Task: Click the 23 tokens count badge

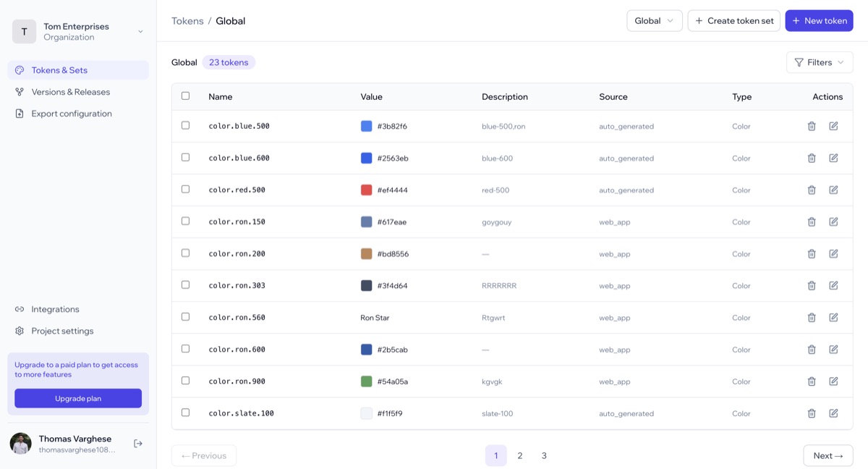Action: 229,62
